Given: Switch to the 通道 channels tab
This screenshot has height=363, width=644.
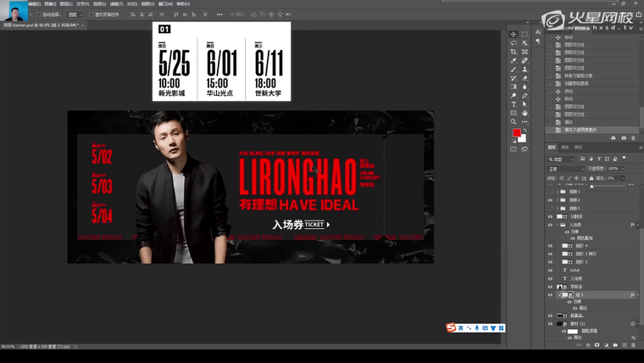Looking at the screenshot, I should [565, 148].
